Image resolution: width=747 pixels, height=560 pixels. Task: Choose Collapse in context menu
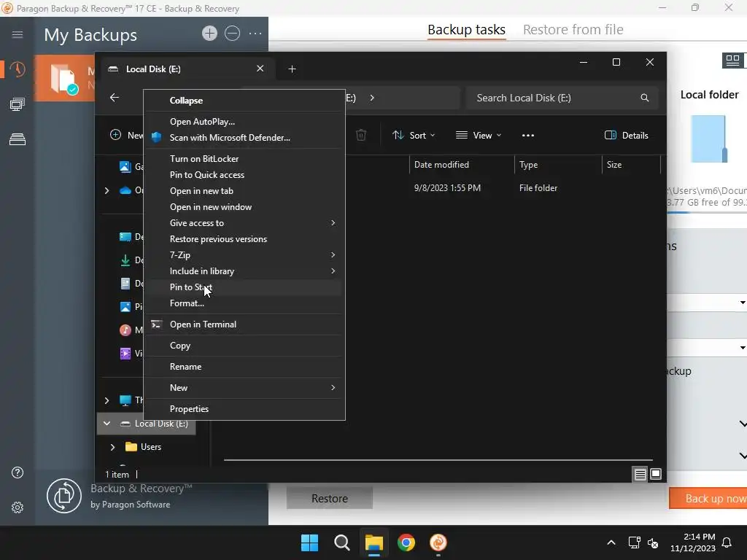point(244,101)
